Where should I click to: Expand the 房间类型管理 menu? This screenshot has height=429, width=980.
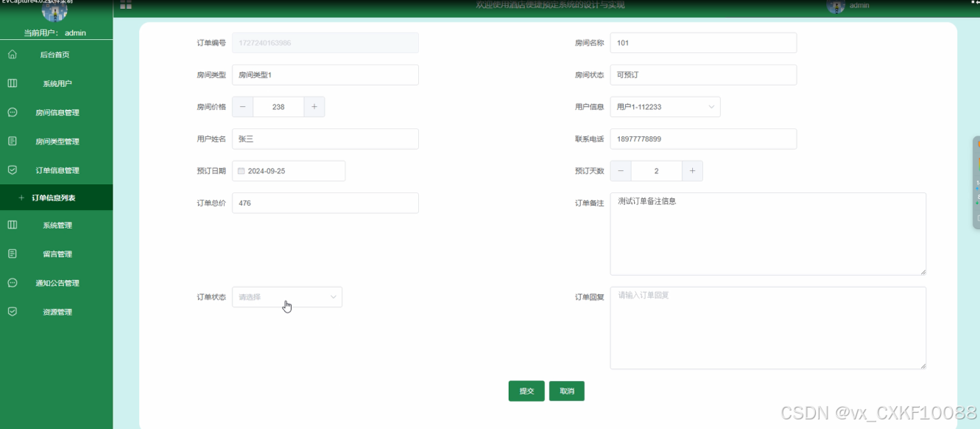tap(56, 141)
